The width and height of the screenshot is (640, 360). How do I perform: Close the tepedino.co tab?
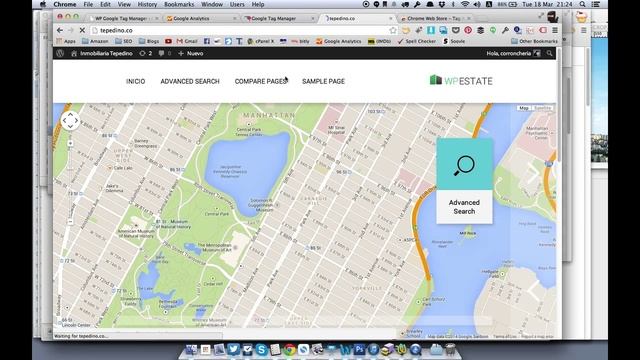(391, 18)
